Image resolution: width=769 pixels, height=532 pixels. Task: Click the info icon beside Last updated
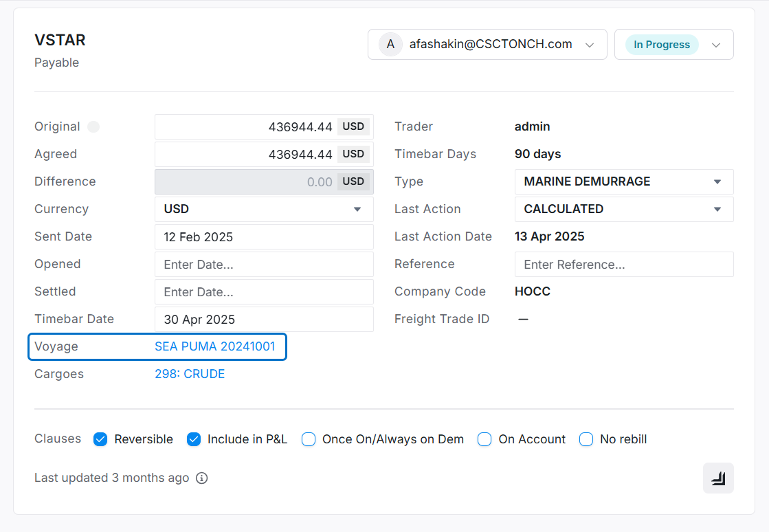click(x=201, y=478)
